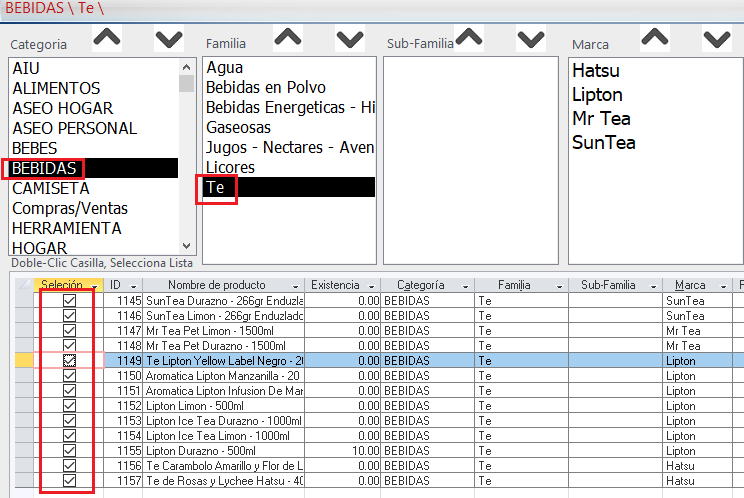Click the up arrow next to Marca label
The height and width of the screenshot is (498, 744).
[655, 37]
